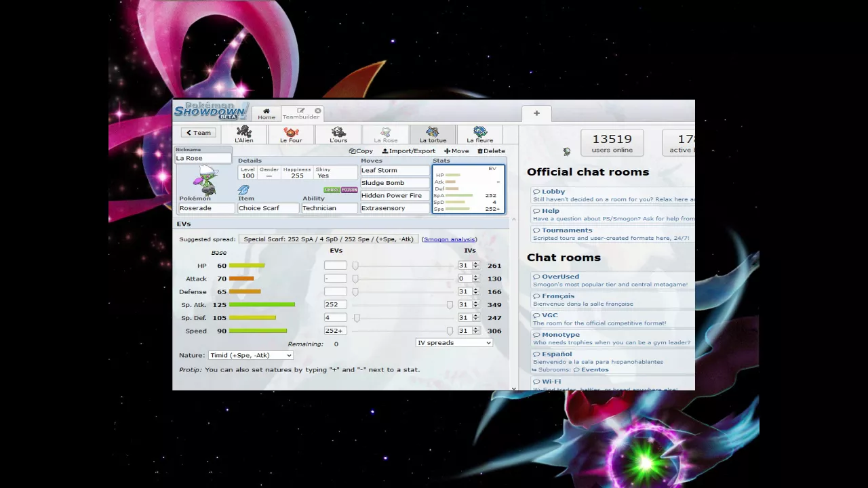Viewport: 868px width, 488px height.
Task: Join the Tournaments chat room
Action: point(613,234)
